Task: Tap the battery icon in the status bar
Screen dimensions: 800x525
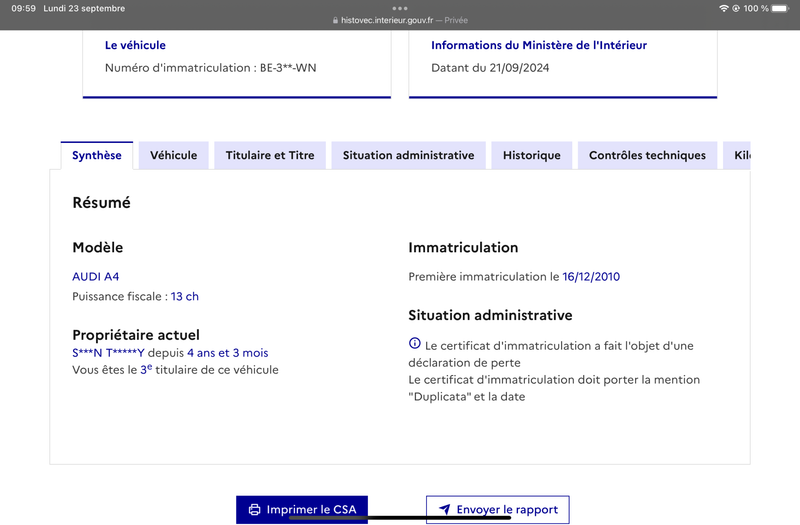Action: (781, 8)
